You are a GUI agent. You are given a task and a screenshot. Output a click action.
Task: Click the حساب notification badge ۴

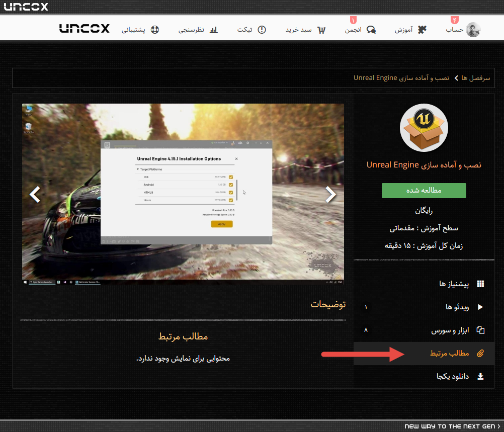455,20
